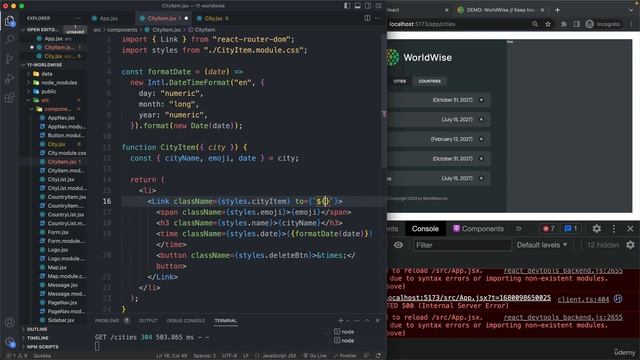Screen dimensions: 640x360
Task: Close the DevTools panel
Action: coord(630,229)
